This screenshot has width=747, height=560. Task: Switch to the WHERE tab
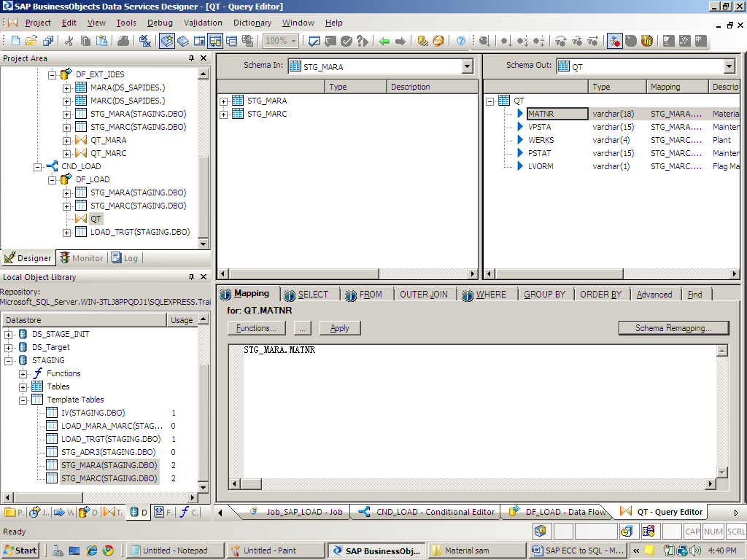[485, 295]
